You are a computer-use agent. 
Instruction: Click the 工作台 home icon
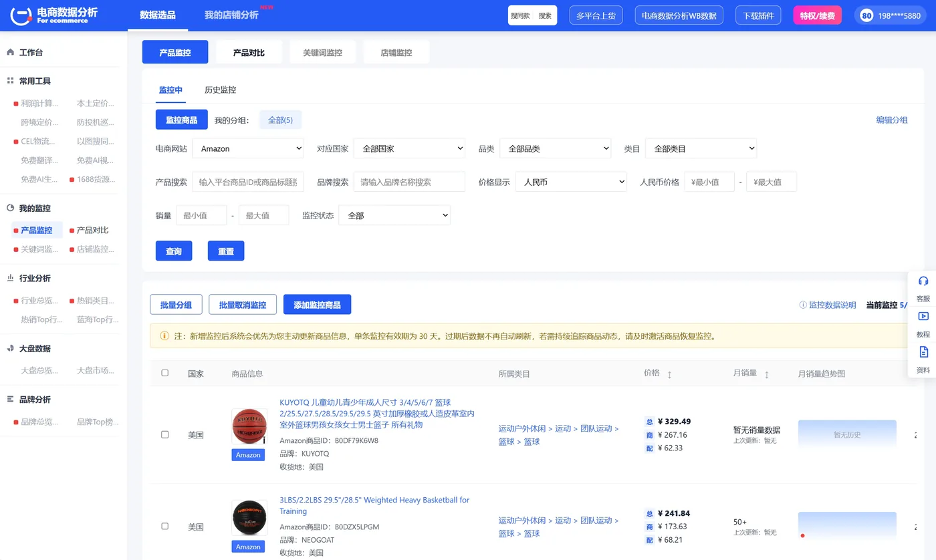(x=10, y=52)
